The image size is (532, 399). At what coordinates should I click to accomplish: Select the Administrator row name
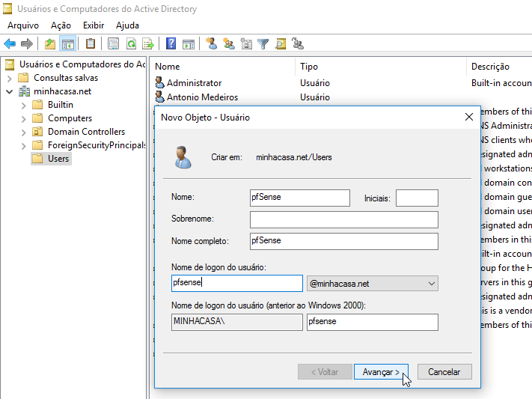[194, 83]
